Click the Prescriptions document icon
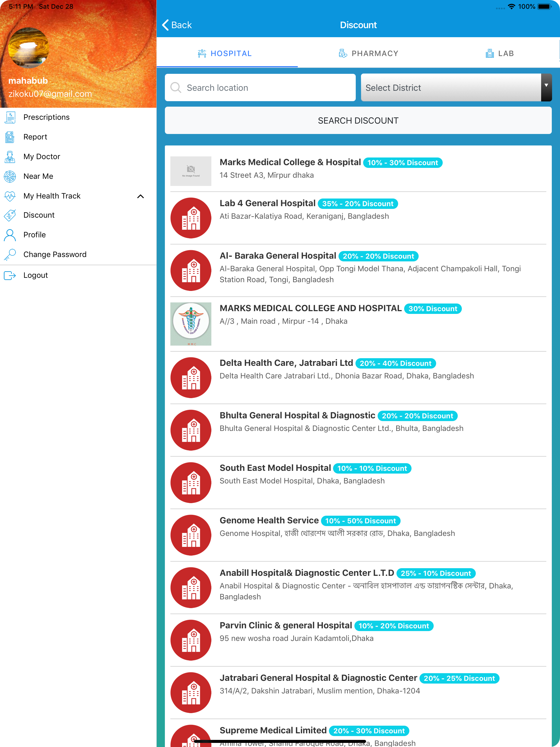The width and height of the screenshot is (560, 747). 10,117
